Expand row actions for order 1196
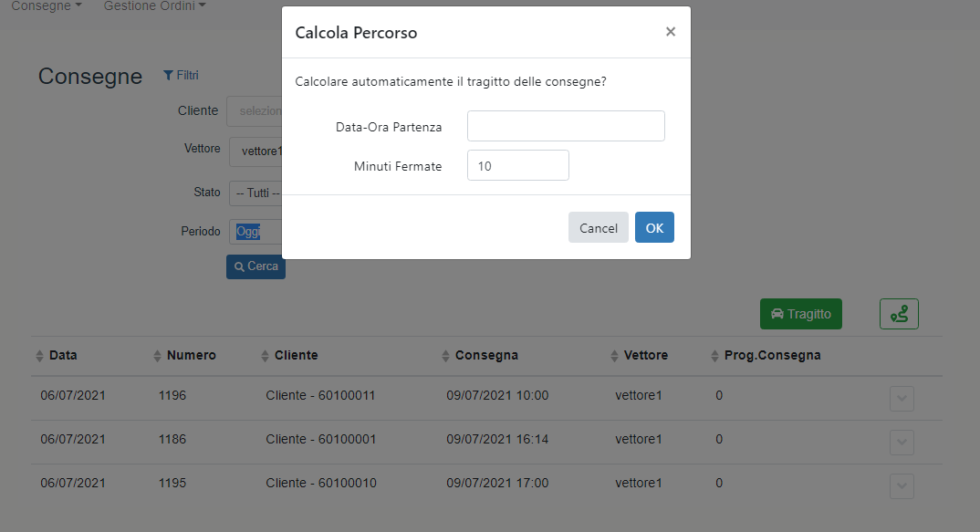 click(902, 399)
